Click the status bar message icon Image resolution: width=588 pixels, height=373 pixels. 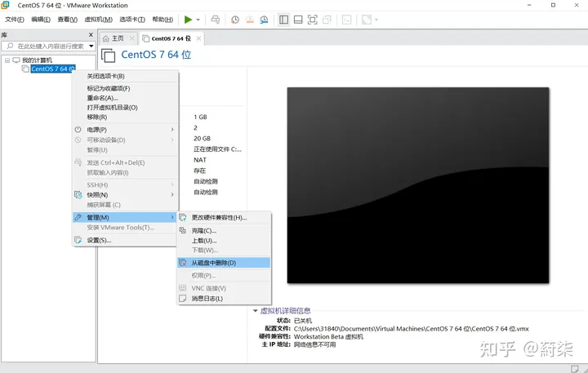pyautogui.click(x=574, y=369)
